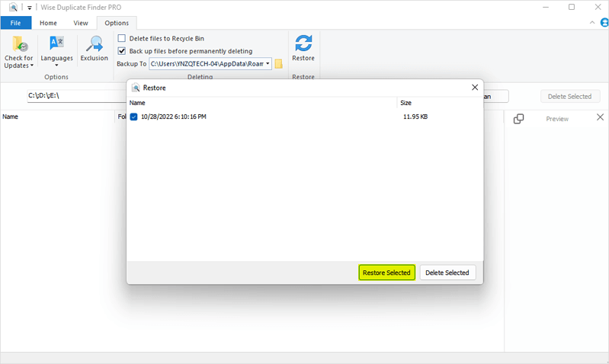The image size is (609, 364).
Task: Click Delete Selected in the main window
Action: [x=570, y=96]
